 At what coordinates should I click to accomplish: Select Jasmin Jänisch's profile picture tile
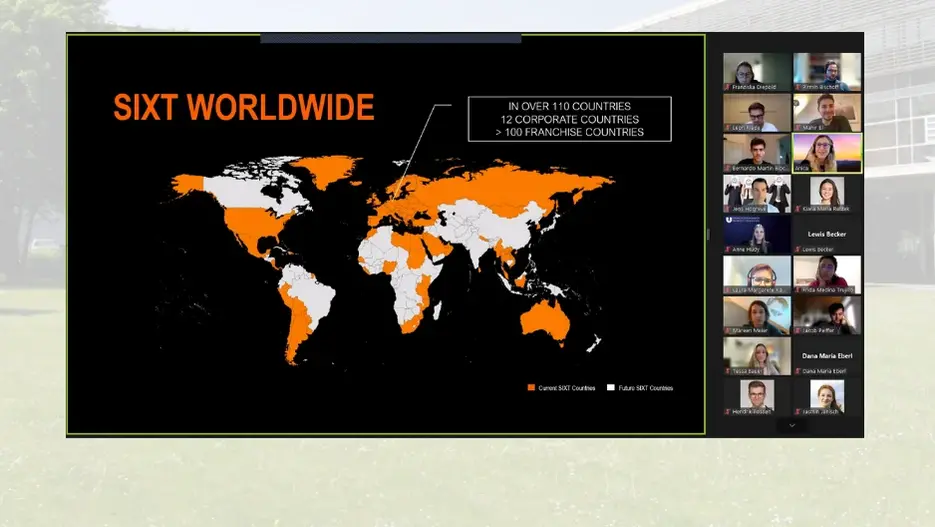(826, 396)
